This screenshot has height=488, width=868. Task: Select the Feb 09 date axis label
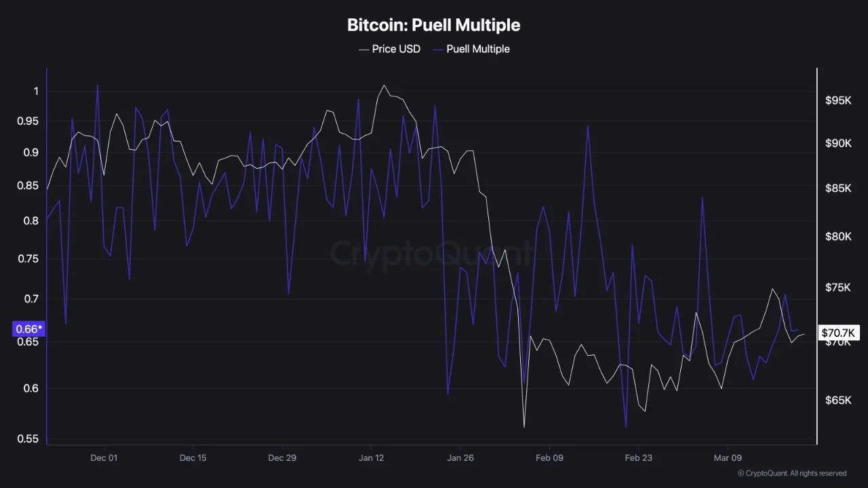pyautogui.click(x=549, y=457)
